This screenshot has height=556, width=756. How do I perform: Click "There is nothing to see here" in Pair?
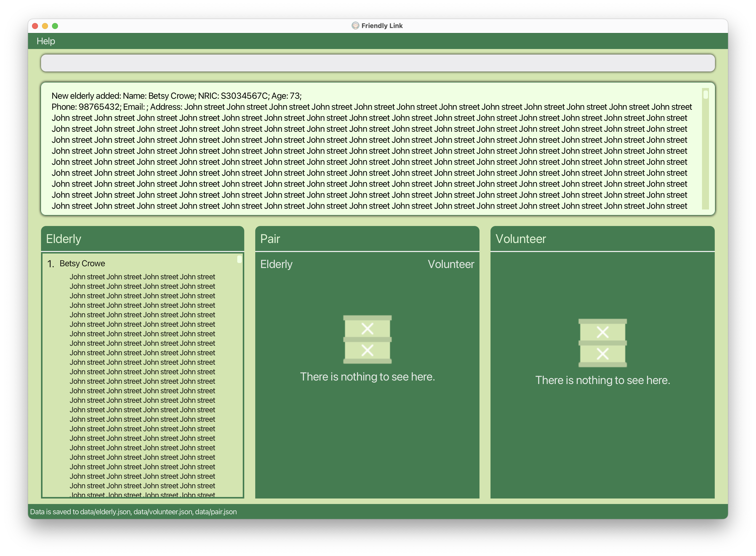pyautogui.click(x=367, y=376)
